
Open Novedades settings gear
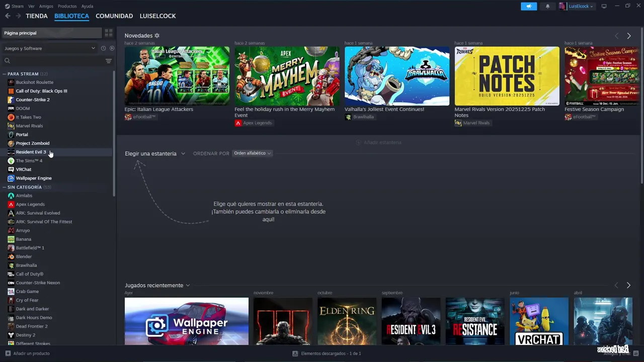pyautogui.click(x=157, y=36)
